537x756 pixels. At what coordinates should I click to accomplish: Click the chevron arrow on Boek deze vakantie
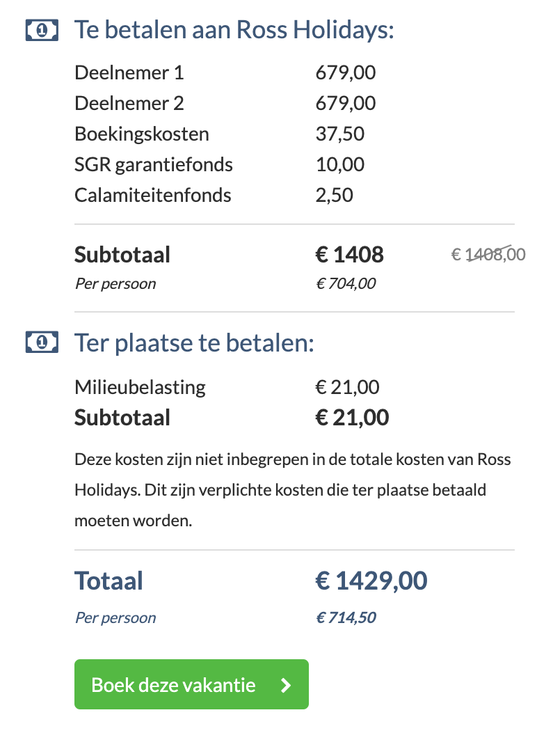click(x=286, y=685)
